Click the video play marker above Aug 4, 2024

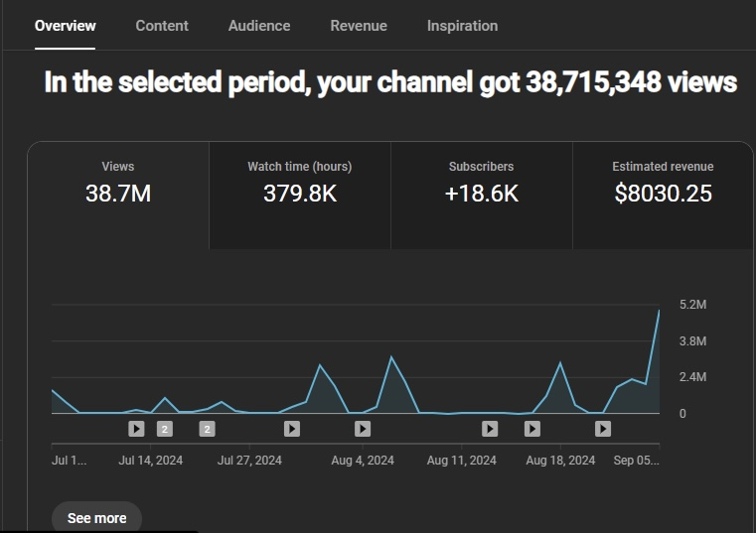coord(363,429)
